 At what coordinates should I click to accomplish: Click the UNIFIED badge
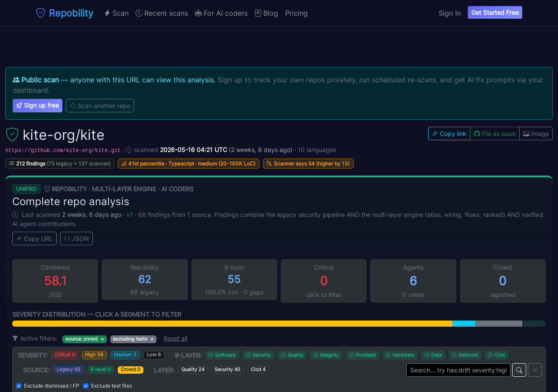point(26,189)
